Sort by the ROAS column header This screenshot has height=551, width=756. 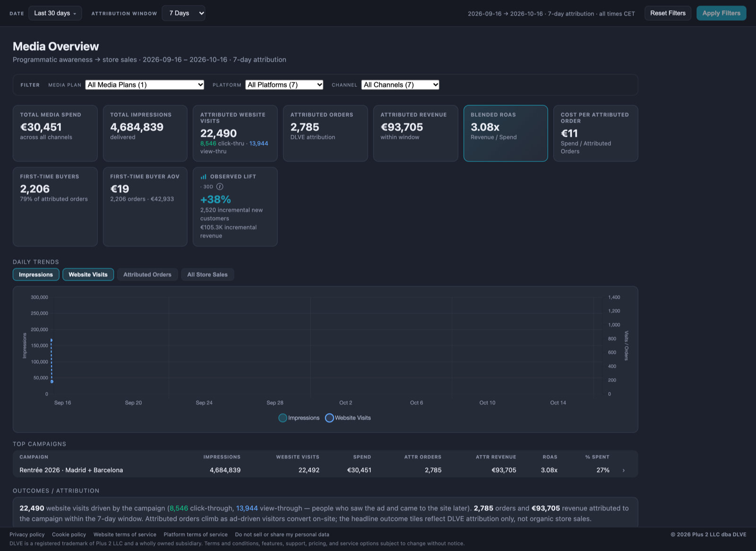click(550, 457)
